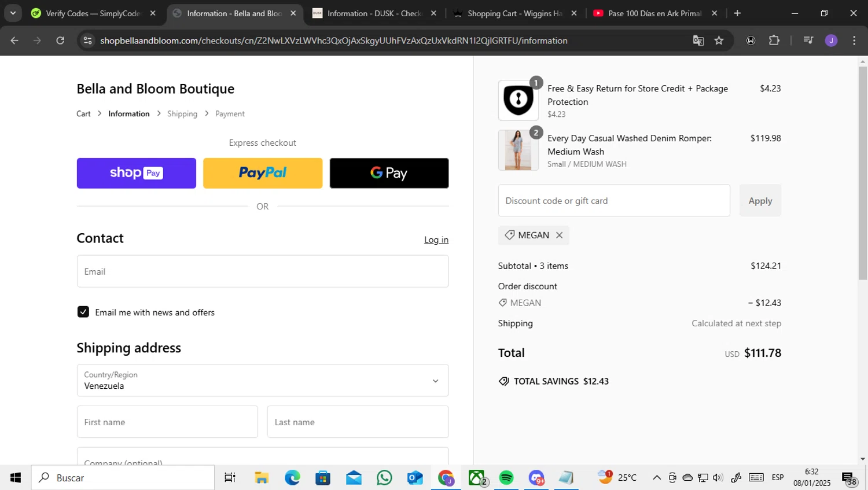Click the page vertical scrollbar
Screen dimensions: 868x490
click(x=863, y=174)
